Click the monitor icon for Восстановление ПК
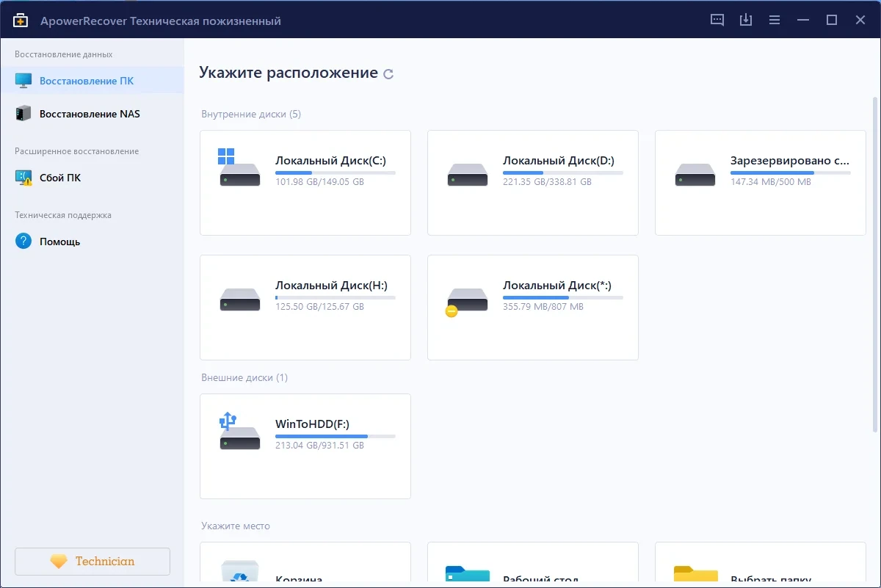This screenshot has width=881, height=588. point(23,81)
